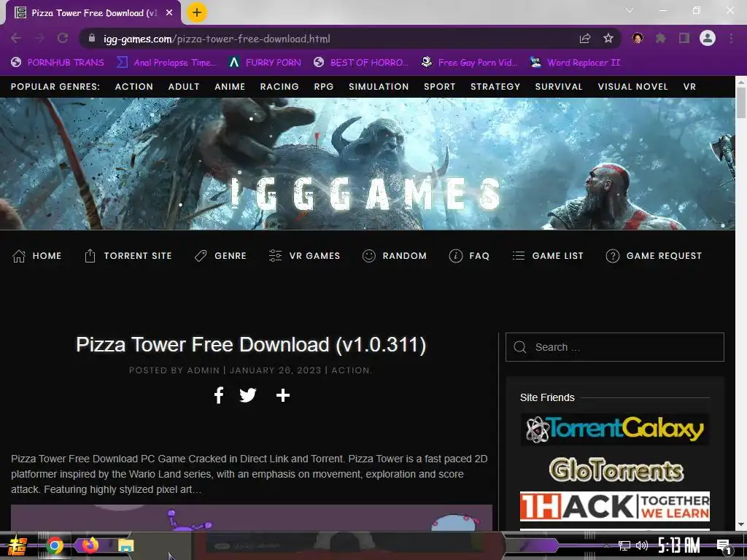This screenshot has height=560, width=747.
Task: Open TORRENT SITE navigation link
Action: coord(128,256)
